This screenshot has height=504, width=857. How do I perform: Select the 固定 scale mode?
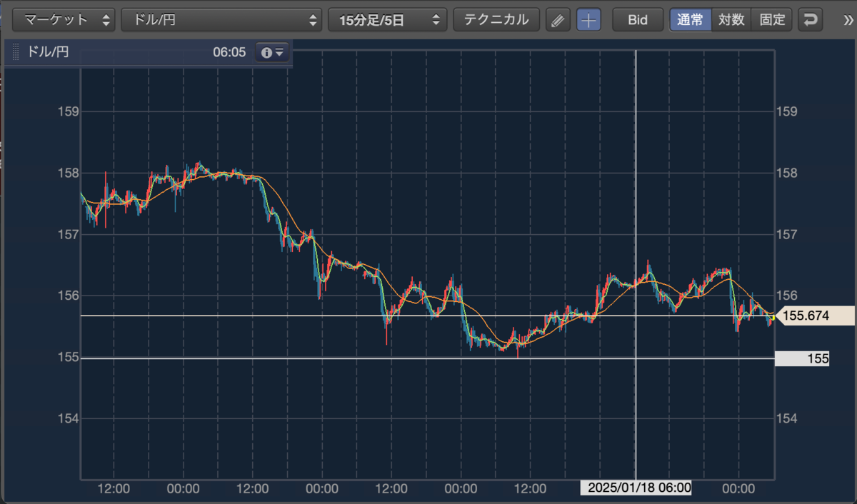[772, 20]
